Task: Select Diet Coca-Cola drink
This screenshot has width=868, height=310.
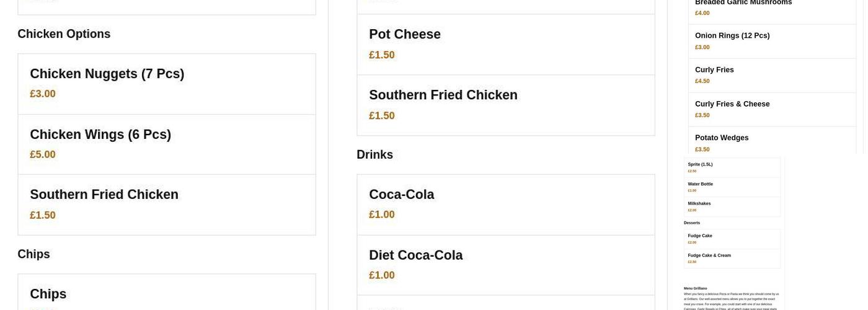Action: (x=505, y=265)
